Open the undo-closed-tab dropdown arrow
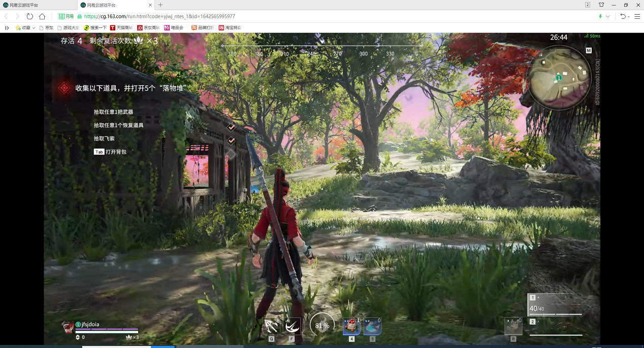The image size is (644, 348). coord(629,16)
